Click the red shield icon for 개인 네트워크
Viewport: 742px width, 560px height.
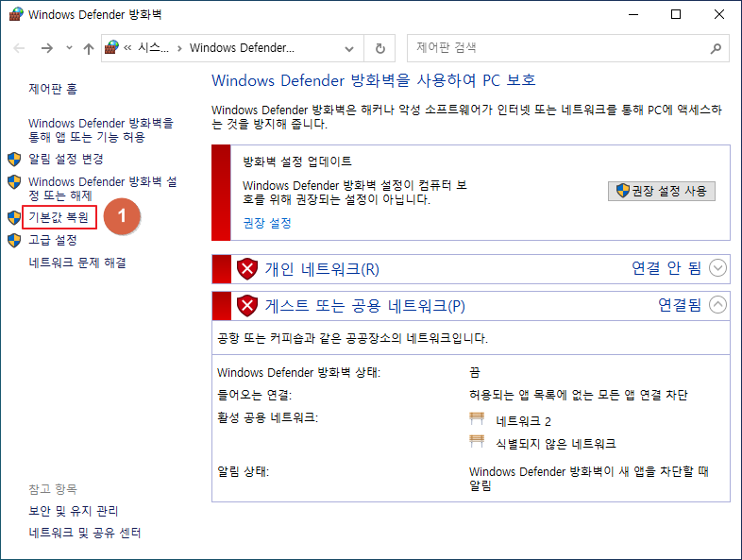(247, 269)
